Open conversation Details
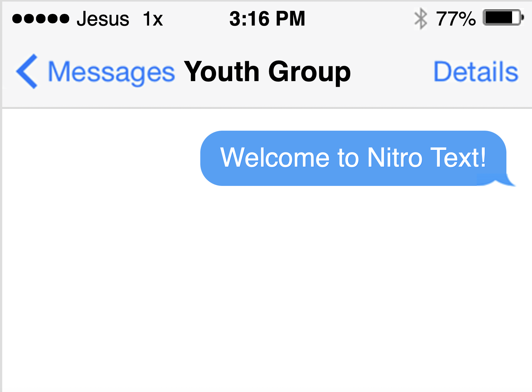The height and width of the screenshot is (392, 532). coord(476,72)
